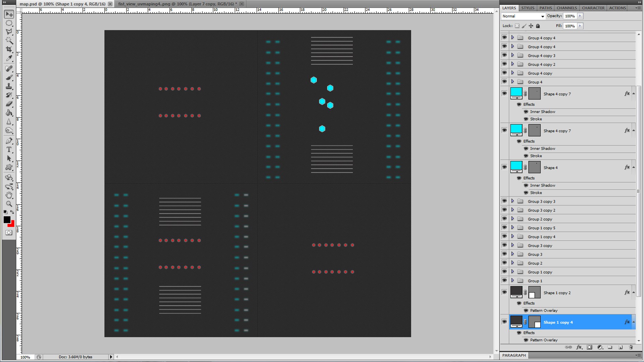Select the History Brush tool
This screenshot has height=362, width=644.
click(9, 95)
